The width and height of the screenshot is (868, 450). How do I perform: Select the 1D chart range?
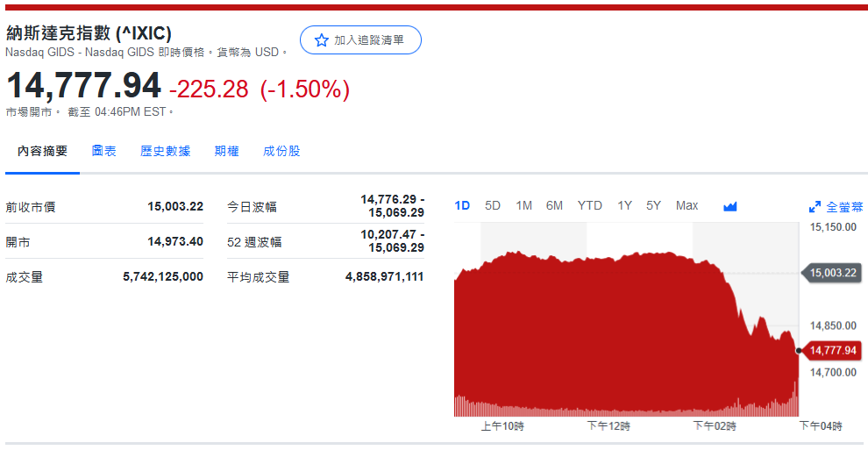click(x=462, y=206)
